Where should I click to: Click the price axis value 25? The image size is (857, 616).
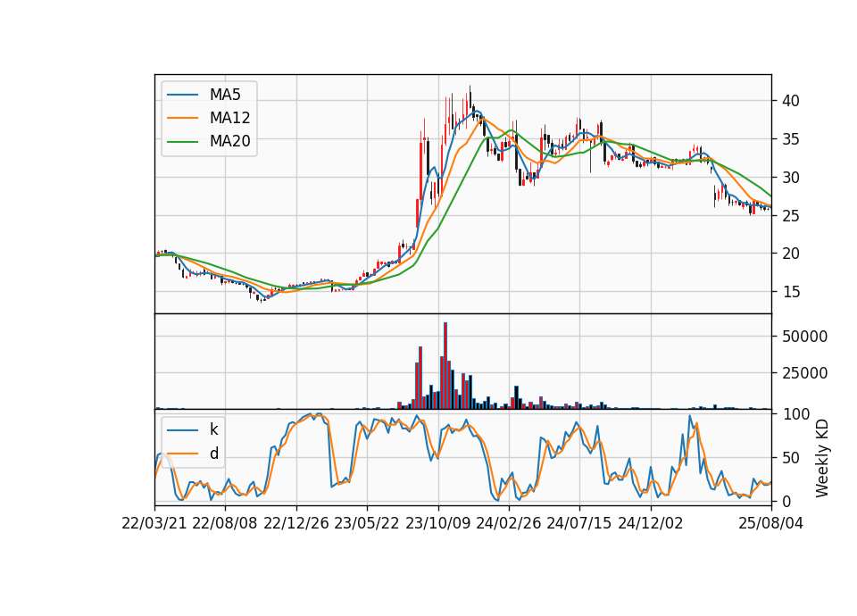791,216
